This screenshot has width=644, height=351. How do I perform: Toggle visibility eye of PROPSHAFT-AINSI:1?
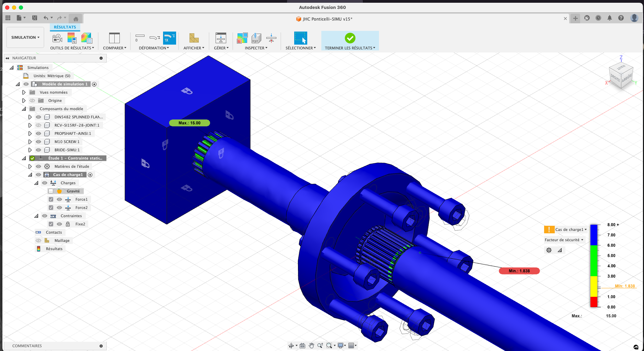point(38,133)
